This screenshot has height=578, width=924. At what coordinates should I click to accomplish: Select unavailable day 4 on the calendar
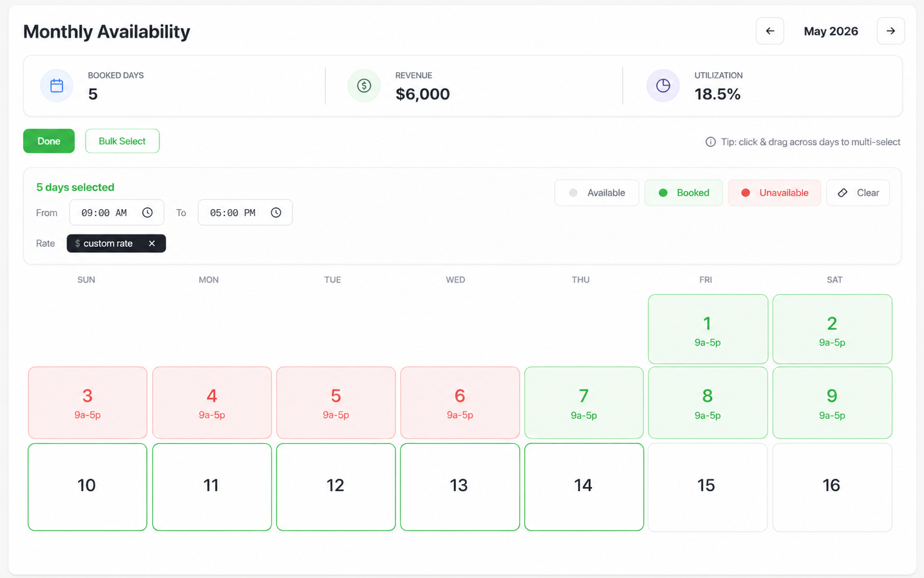212,403
